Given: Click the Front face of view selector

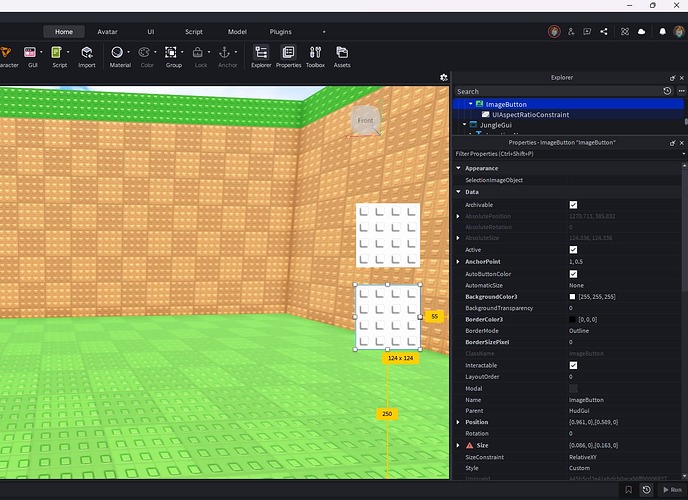Looking at the screenshot, I should click(x=365, y=120).
